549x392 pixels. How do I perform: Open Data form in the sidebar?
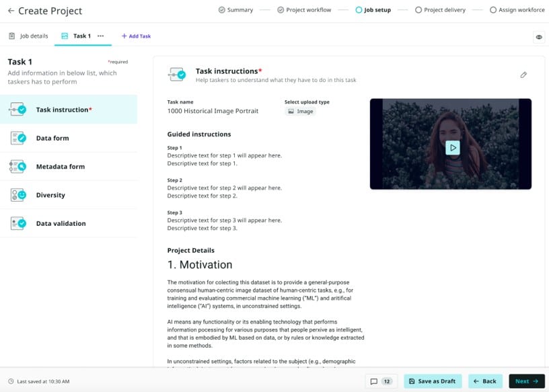click(x=69, y=139)
